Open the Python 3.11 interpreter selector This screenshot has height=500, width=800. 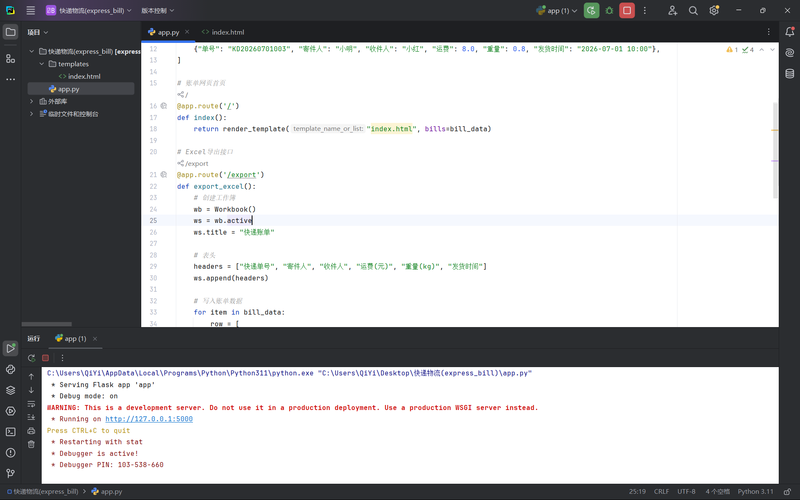[x=755, y=492]
